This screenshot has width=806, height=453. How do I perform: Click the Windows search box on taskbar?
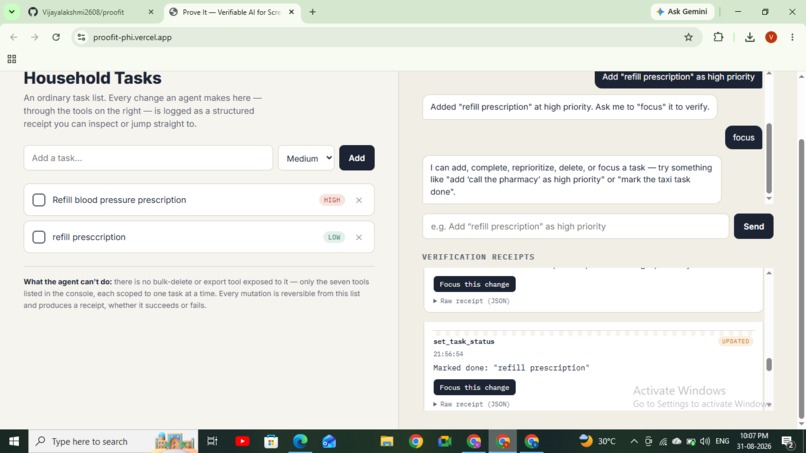113,441
